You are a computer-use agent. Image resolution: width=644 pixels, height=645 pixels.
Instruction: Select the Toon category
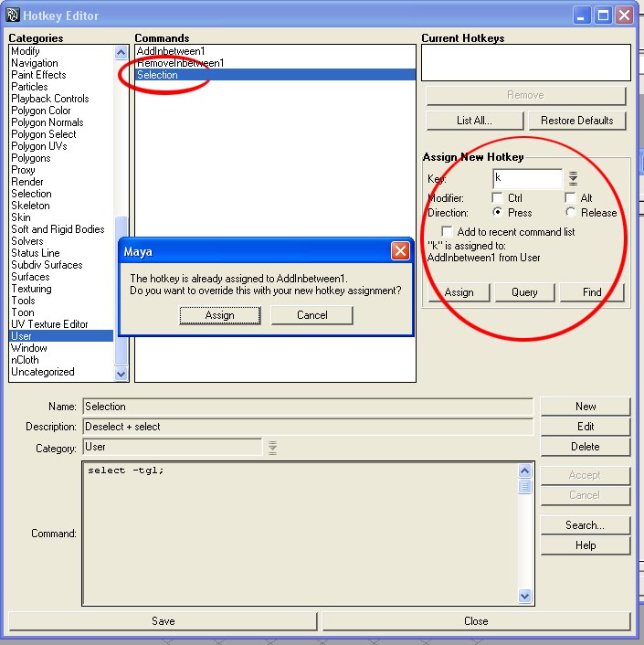[x=61, y=312]
